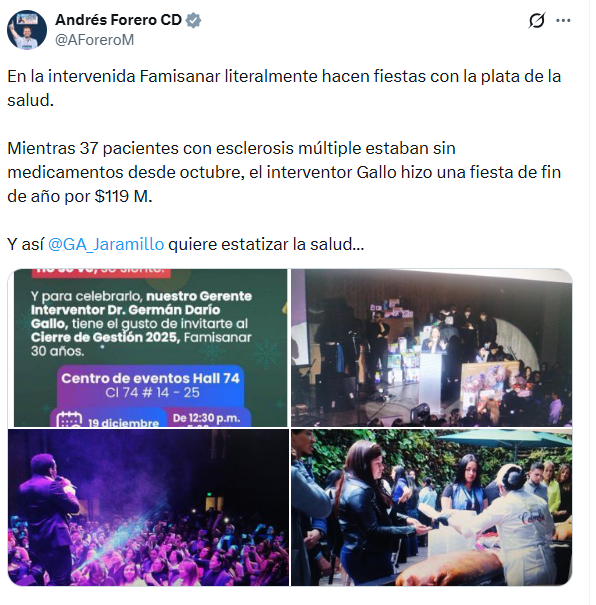Viewport: 596px width, 605px height.
Task: Click the display name Andrés Forero CD
Action: (118, 20)
